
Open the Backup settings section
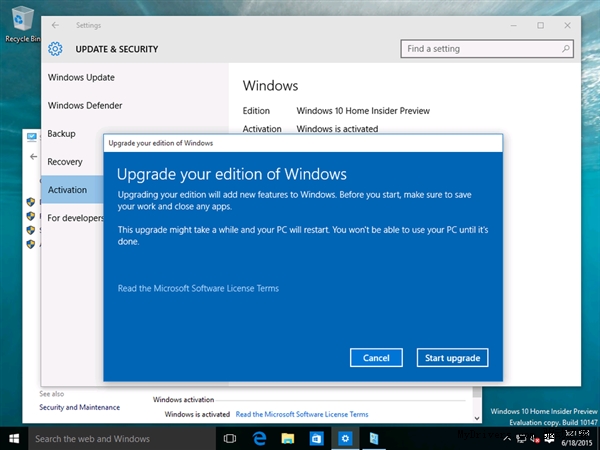[61, 134]
